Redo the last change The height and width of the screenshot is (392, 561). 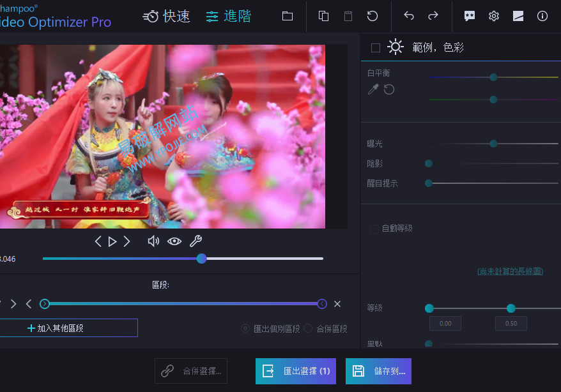point(433,16)
